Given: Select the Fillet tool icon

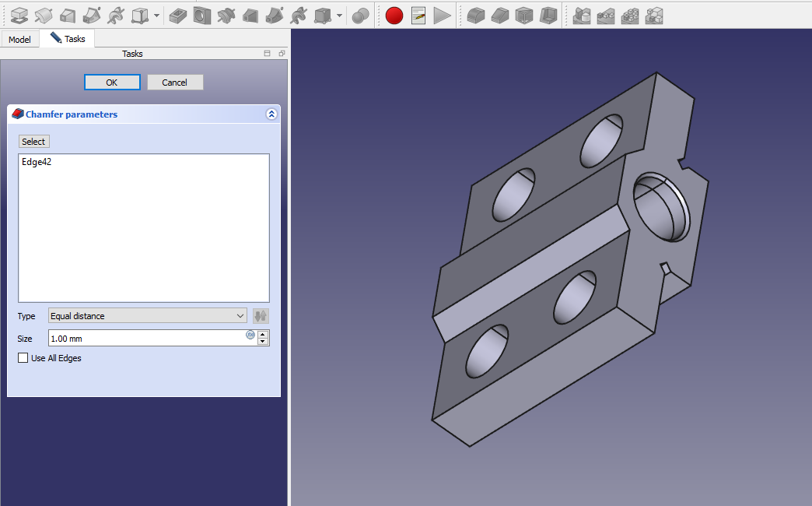Looking at the screenshot, I should coord(476,15).
